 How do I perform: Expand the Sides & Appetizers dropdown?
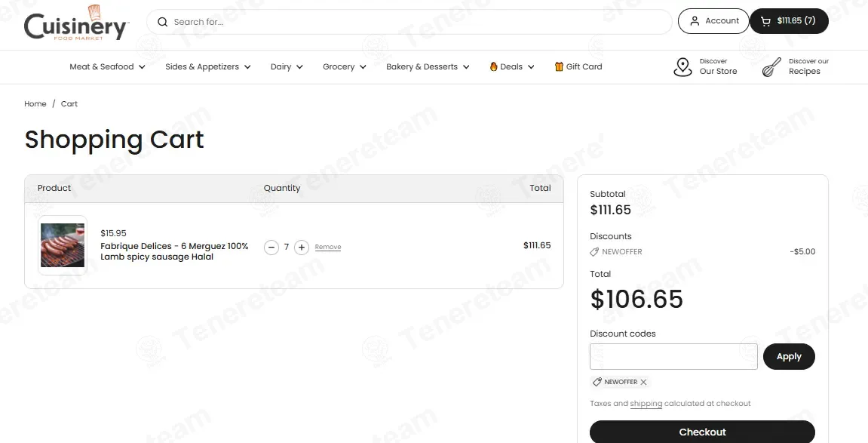pos(208,67)
